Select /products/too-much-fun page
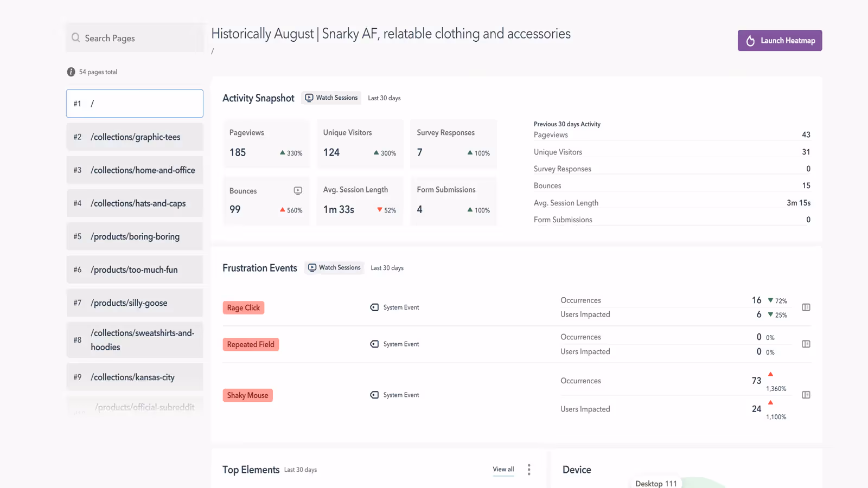 click(135, 269)
